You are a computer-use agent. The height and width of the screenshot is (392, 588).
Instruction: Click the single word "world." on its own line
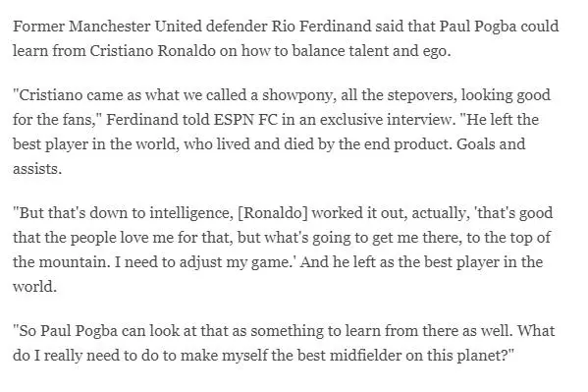[35, 287]
